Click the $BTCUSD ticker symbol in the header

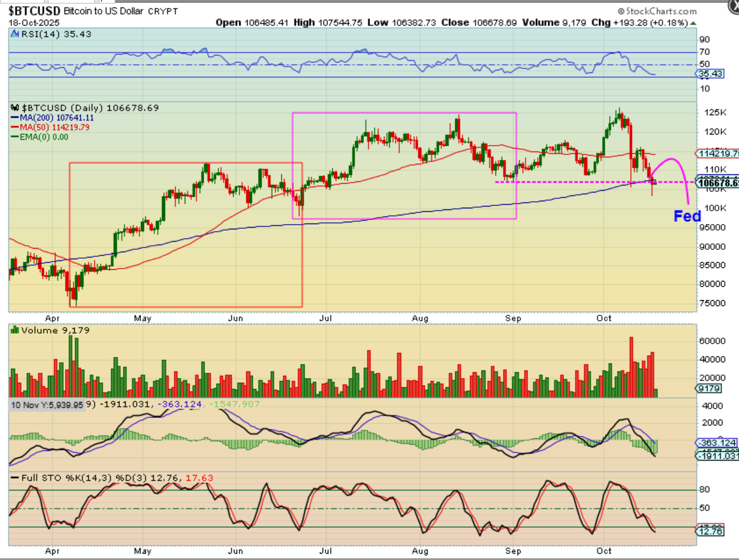pyautogui.click(x=35, y=11)
